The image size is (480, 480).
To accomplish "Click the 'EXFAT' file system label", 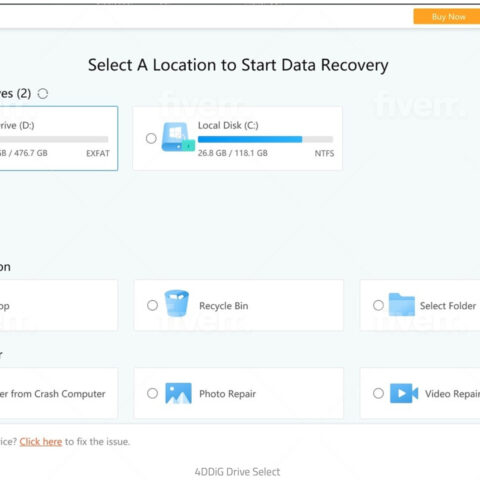I will click(98, 153).
